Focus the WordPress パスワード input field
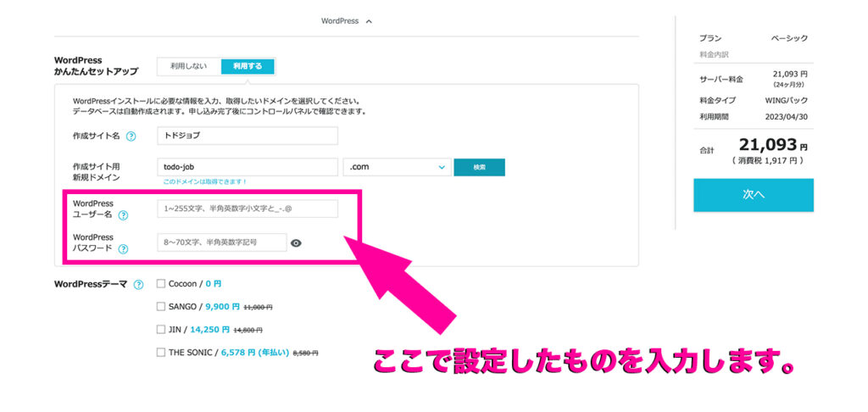868x412 pixels. pyautogui.click(x=222, y=242)
